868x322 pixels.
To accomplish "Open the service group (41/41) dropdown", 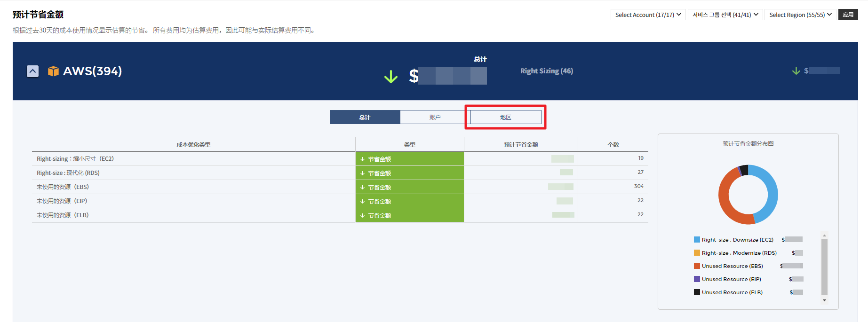I will coord(725,15).
